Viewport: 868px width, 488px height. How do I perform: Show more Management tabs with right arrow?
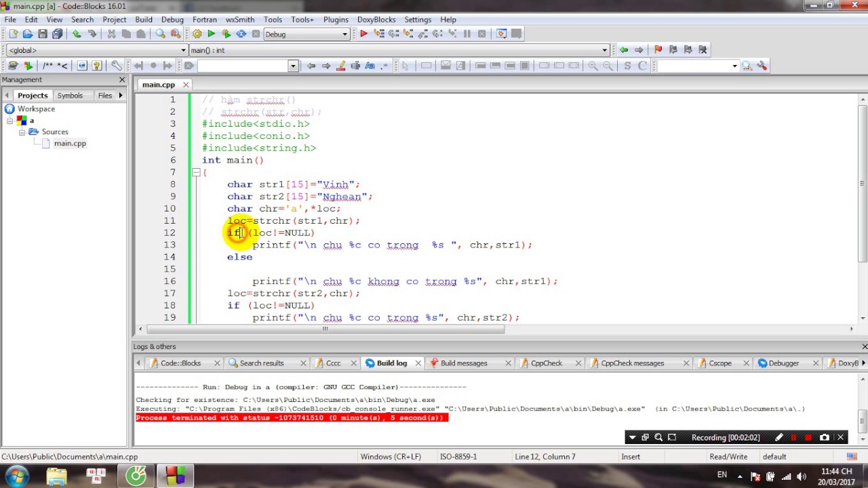pyautogui.click(x=121, y=96)
